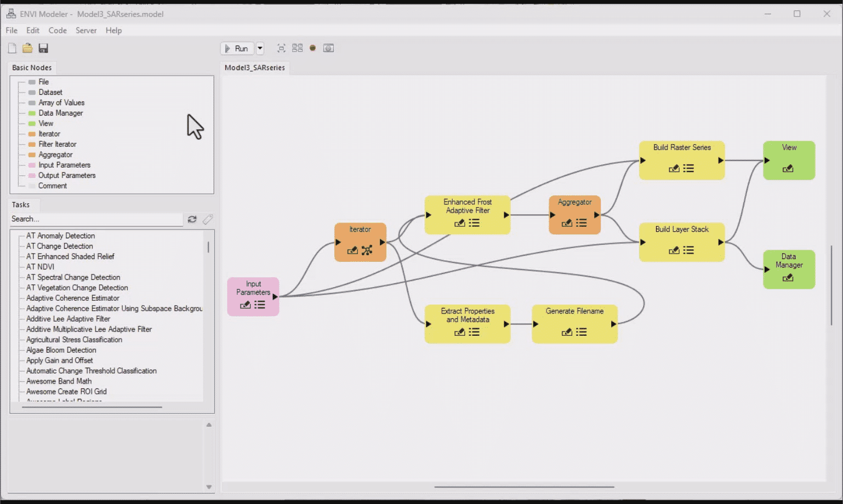
Task: Click the tasks Search field
Action: pos(96,219)
